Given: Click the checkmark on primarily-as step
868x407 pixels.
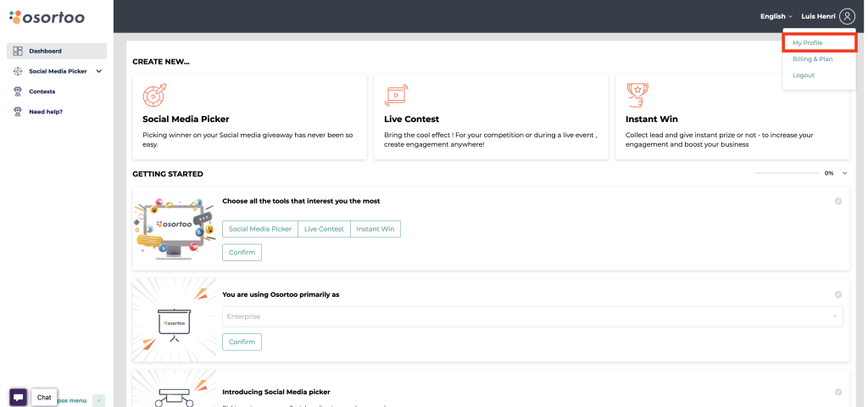Looking at the screenshot, I should 838,294.
